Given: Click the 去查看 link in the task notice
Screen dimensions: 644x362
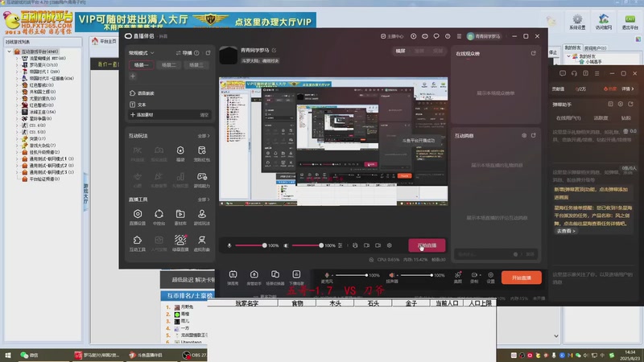Looking at the screenshot, I should point(566,231).
